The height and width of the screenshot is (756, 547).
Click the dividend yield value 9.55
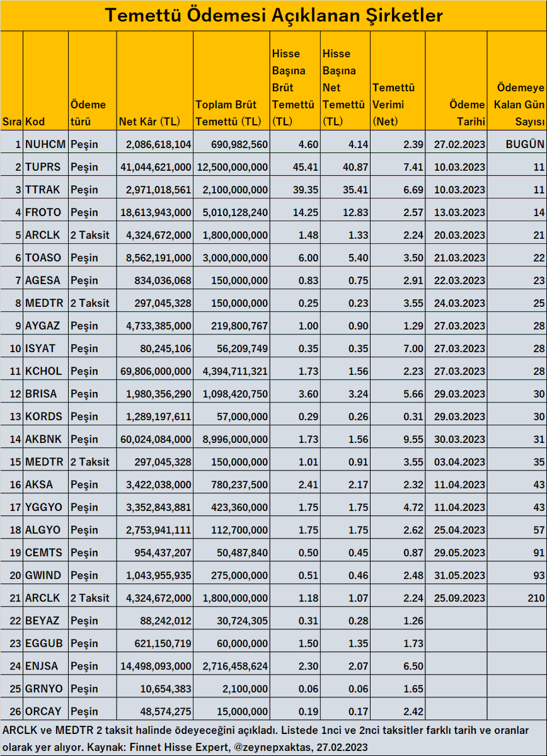pos(413,439)
